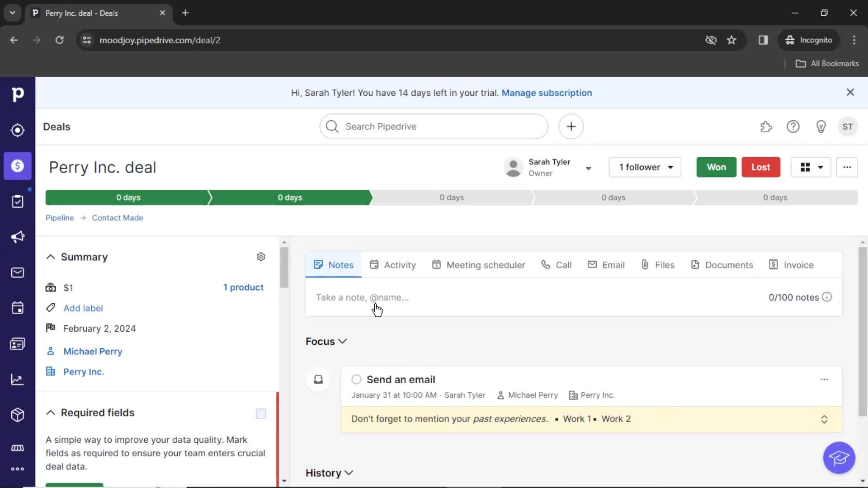Click the Search Pipedrive field
This screenshot has width=868, height=488.
[x=434, y=127]
